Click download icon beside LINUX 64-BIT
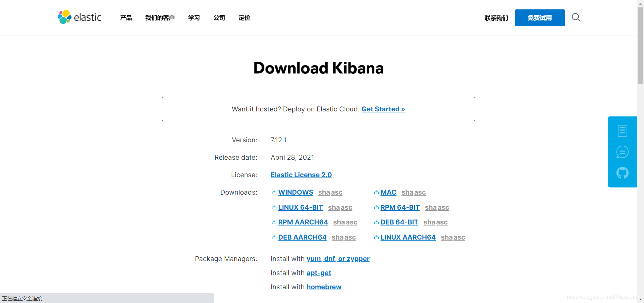This screenshot has width=644, height=303. coord(274,207)
